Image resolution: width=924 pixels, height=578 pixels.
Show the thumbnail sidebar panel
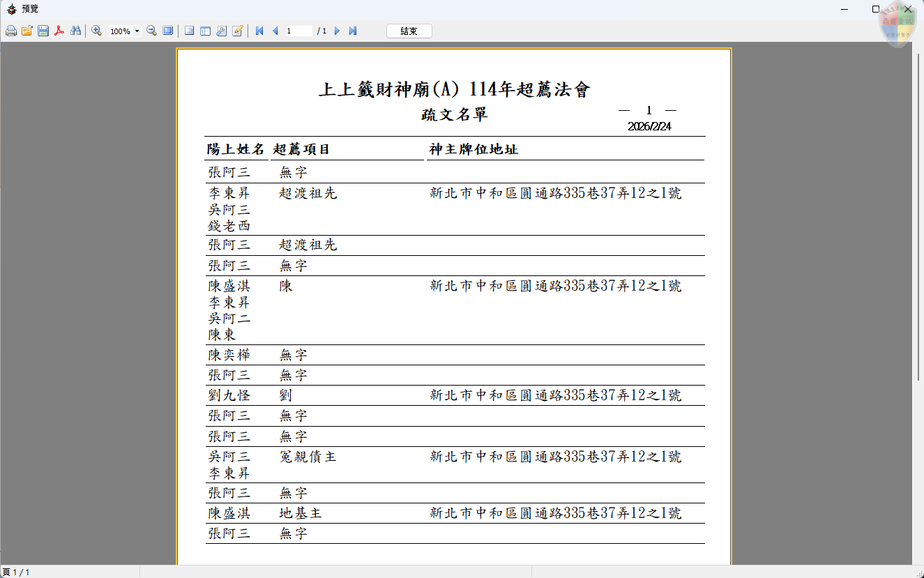204,31
